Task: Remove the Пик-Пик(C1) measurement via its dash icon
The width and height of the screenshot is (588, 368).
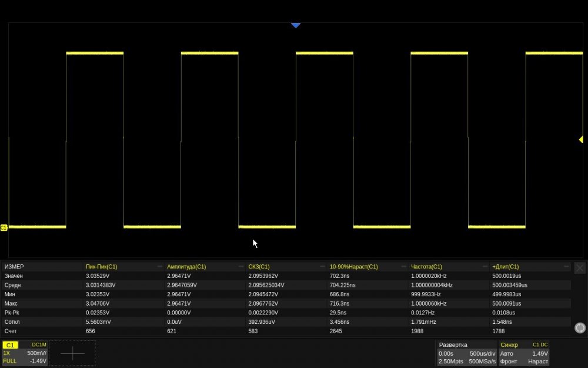Action: 160,267
